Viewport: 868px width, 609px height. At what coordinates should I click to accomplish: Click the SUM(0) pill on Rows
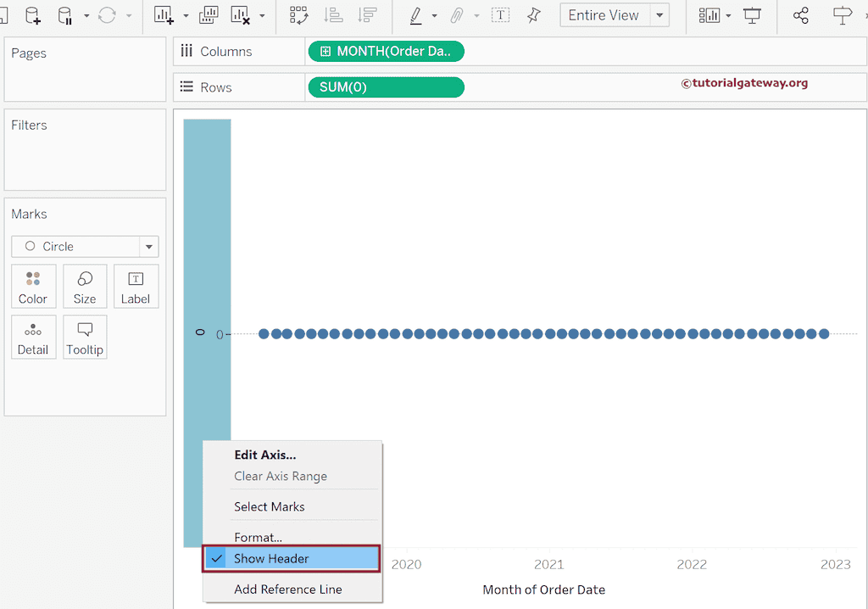(x=387, y=87)
